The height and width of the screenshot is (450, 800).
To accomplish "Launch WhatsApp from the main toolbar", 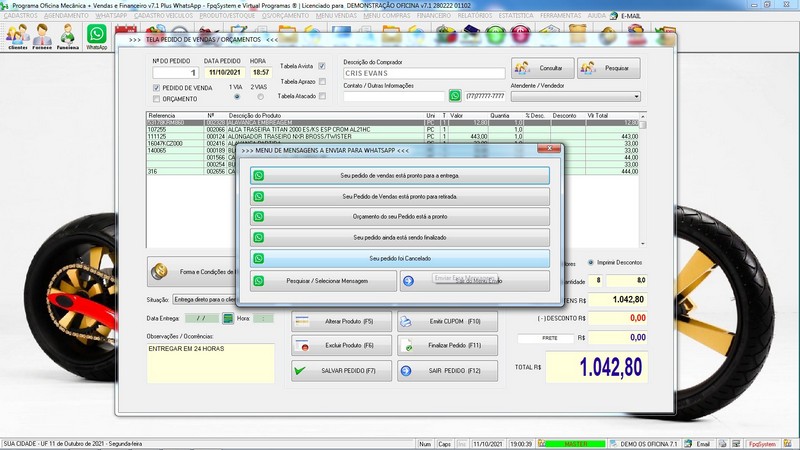I will [x=97, y=36].
